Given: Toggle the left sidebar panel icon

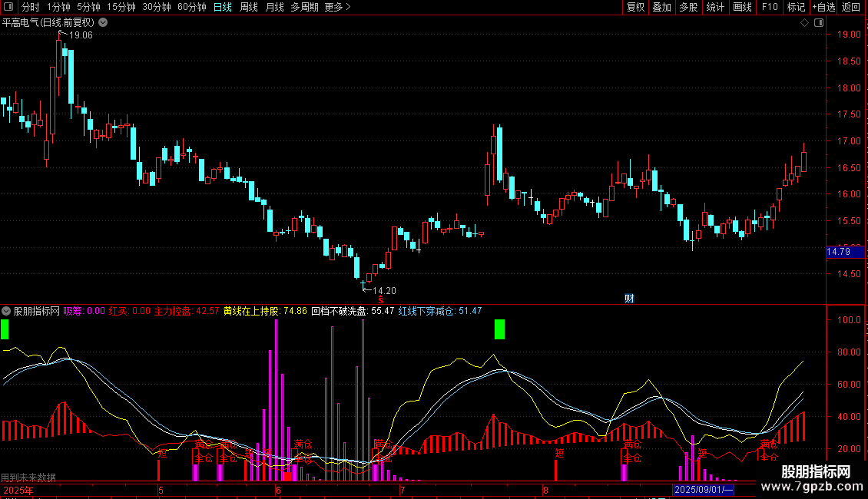Looking at the screenshot, I should (9, 7).
